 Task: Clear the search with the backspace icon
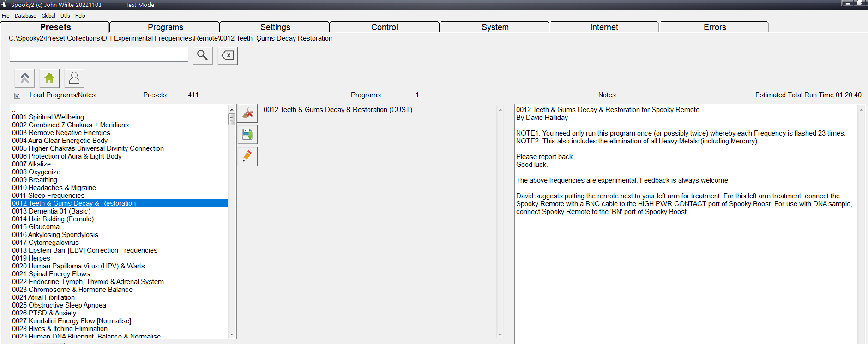click(227, 55)
